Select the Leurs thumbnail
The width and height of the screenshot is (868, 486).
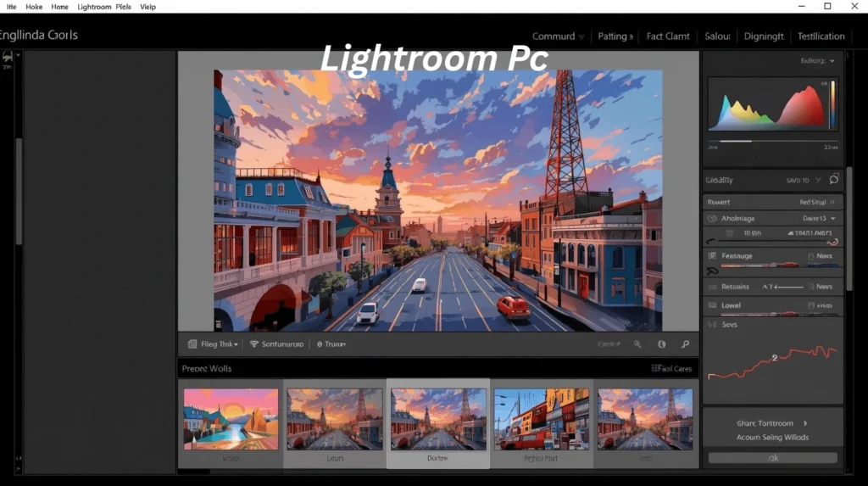click(x=334, y=419)
